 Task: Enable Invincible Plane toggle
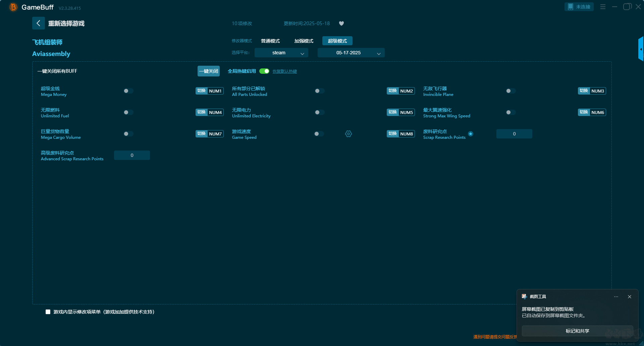511,91
